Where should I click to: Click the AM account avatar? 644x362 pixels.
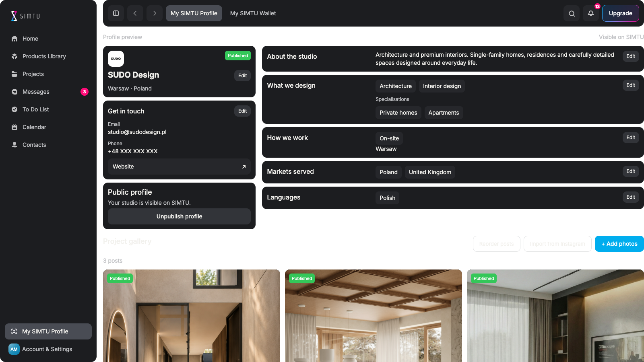(x=14, y=349)
